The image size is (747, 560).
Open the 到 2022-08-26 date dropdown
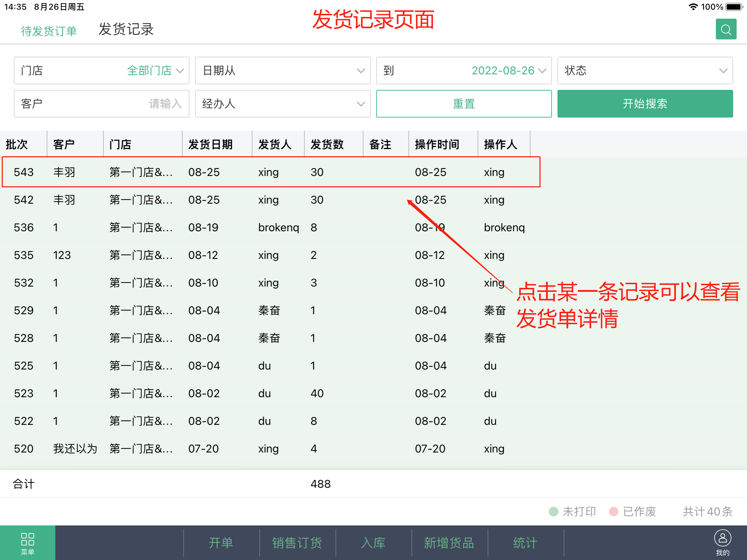point(464,71)
